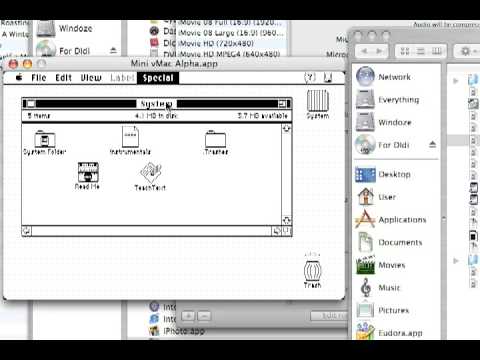Open the Apple menu in Mini vMac
Screen dimensions: 480x360
(x=19, y=78)
